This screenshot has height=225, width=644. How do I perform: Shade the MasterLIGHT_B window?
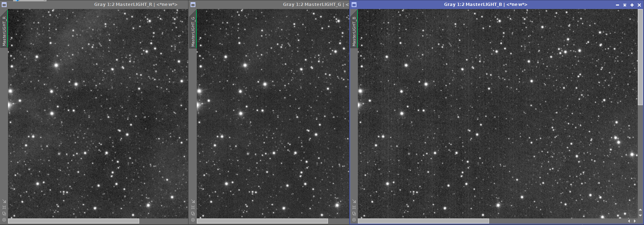click(x=625, y=5)
